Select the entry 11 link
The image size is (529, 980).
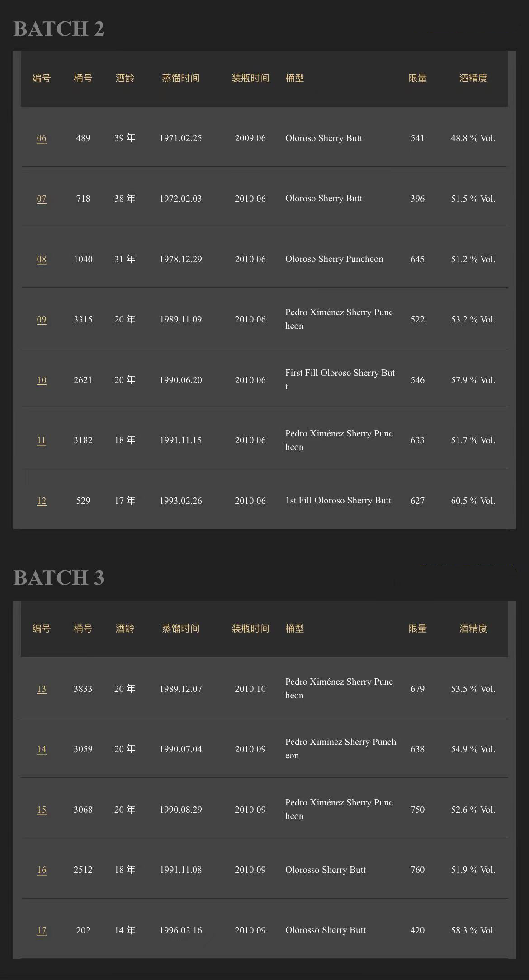pos(42,440)
